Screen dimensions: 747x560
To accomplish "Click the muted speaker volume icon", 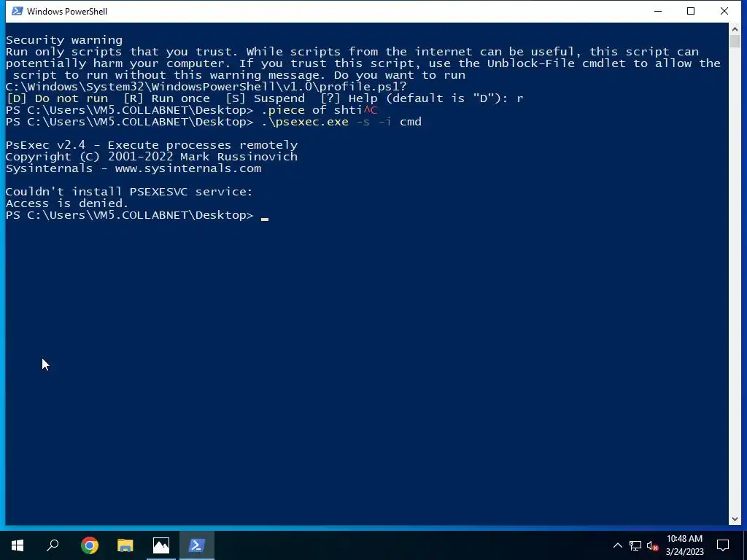I will [x=652, y=545].
